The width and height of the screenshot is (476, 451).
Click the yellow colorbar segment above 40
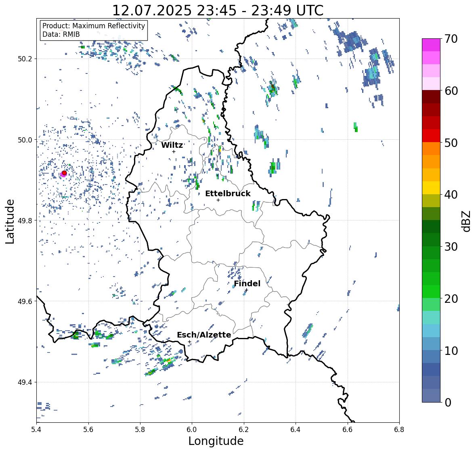tap(431, 188)
